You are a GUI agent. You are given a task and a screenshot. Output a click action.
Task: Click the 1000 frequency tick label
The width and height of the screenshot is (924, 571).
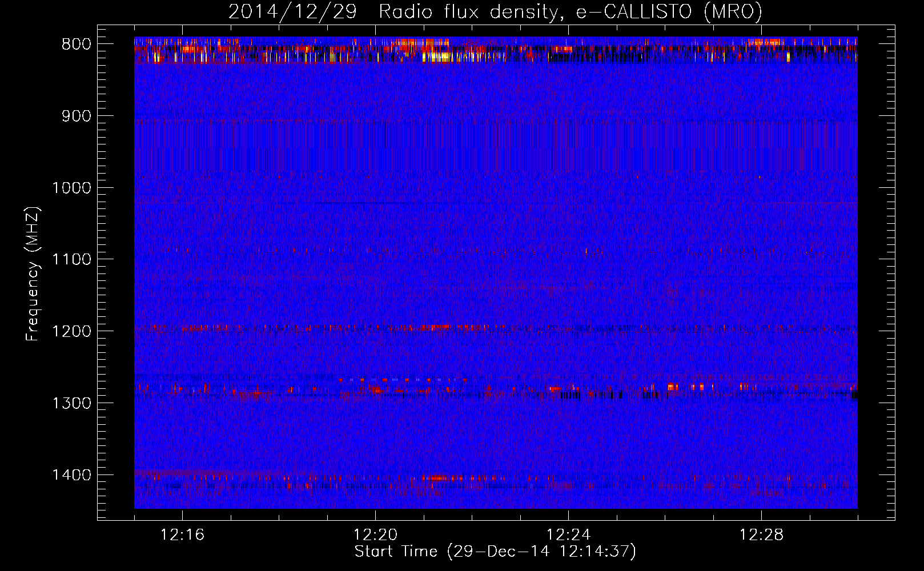pyautogui.click(x=71, y=188)
